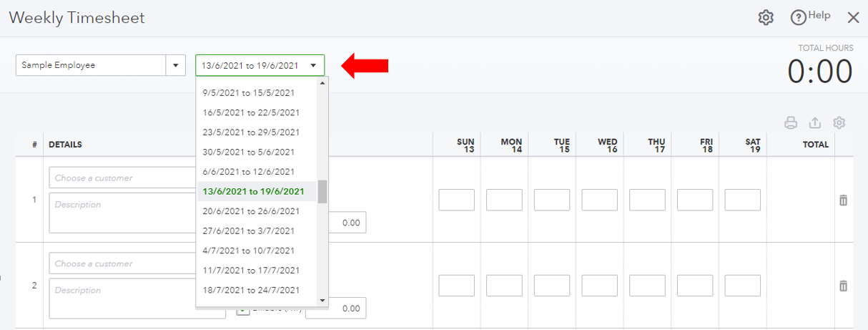Choose week 6/6/2021 to 12/6/2021
The height and width of the screenshot is (330, 868).
[x=248, y=172]
